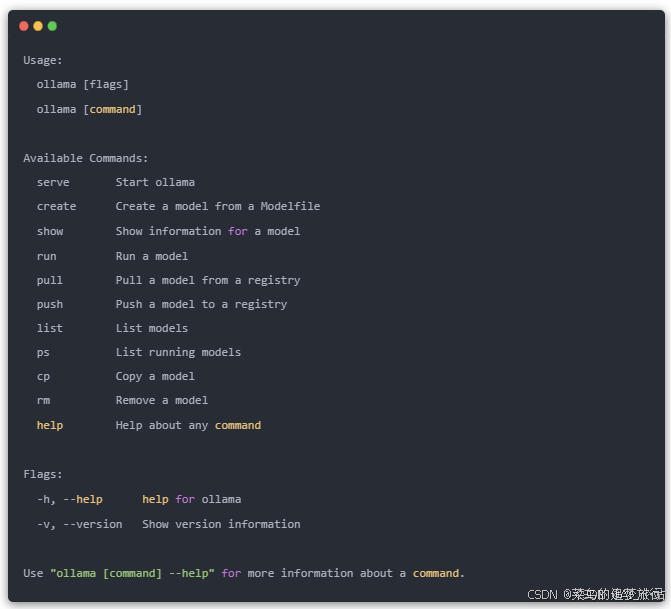The width and height of the screenshot is (671, 609).
Task: Click the 'Available Commands:' heading
Action: tap(86, 158)
